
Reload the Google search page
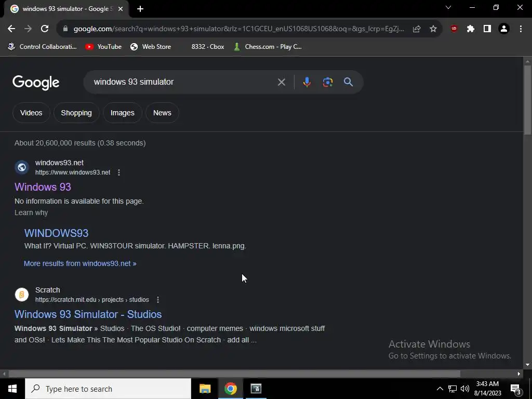coord(45,29)
